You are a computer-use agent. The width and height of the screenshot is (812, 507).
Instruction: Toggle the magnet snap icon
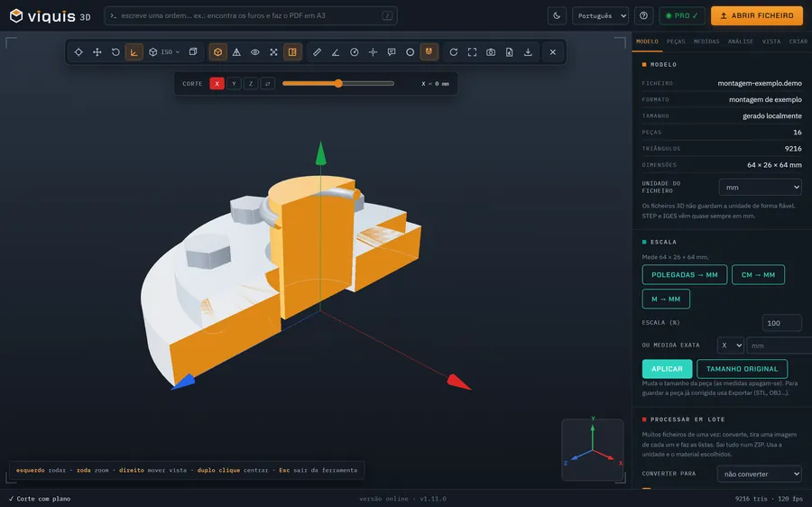(429, 52)
